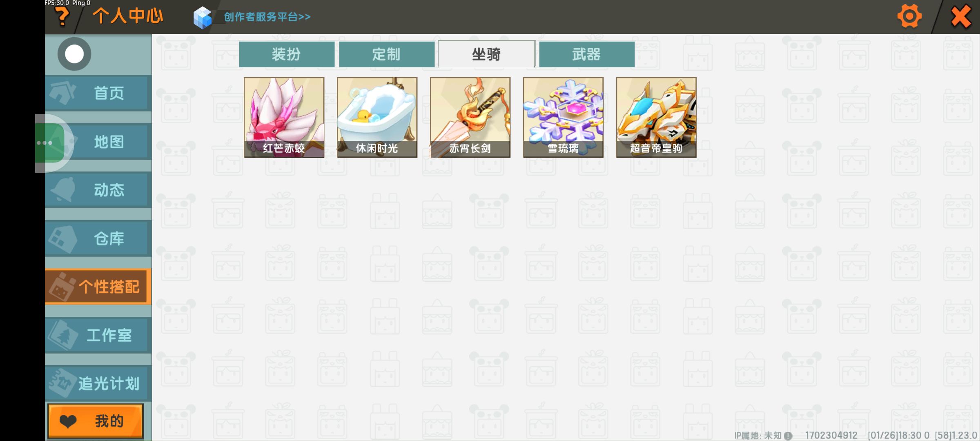This screenshot has width=980, height=441.
Task: Open 创作者服务平台>> link
Action: tap(267, 17)
